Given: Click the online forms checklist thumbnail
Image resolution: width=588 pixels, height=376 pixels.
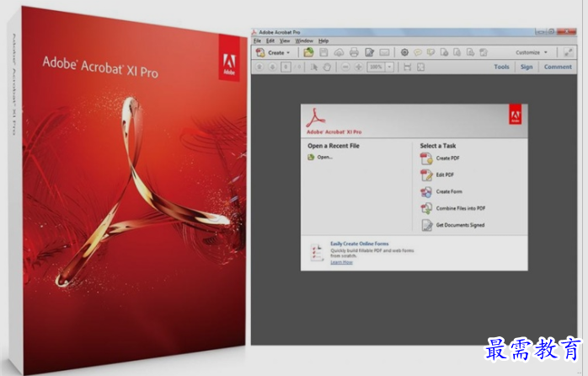Looking at the screenshot, I should [317, 252].
